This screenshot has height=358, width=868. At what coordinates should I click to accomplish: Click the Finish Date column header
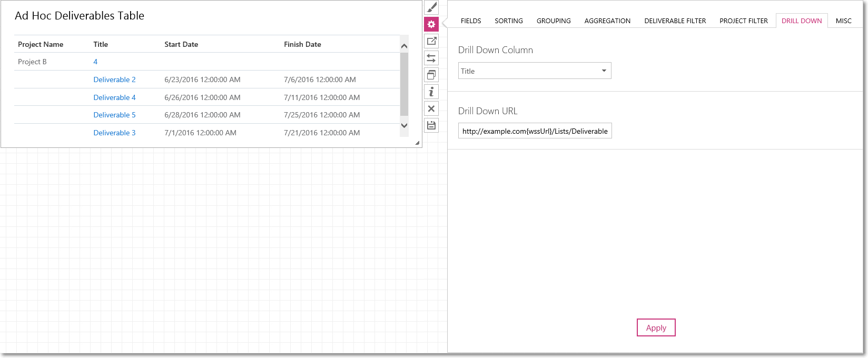[x=302, y=44]
